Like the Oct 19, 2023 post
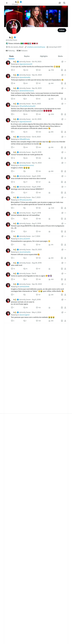 [37, 70]
